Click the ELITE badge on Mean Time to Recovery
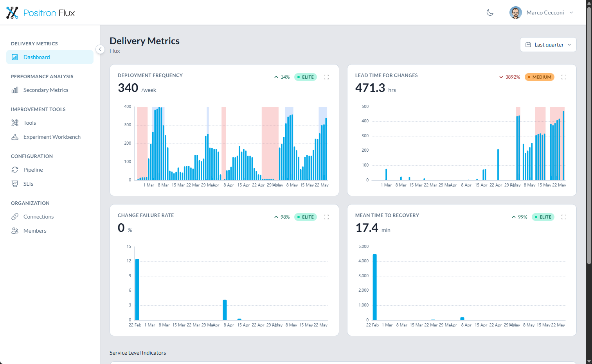The width and height of the screenshot is (592, 364). click(543, 217)
